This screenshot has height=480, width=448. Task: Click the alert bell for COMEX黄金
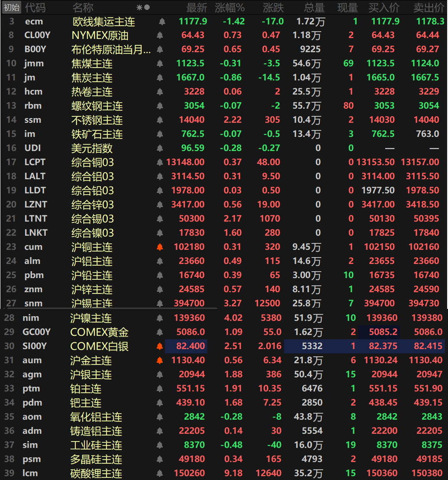(x=160, y=332)
